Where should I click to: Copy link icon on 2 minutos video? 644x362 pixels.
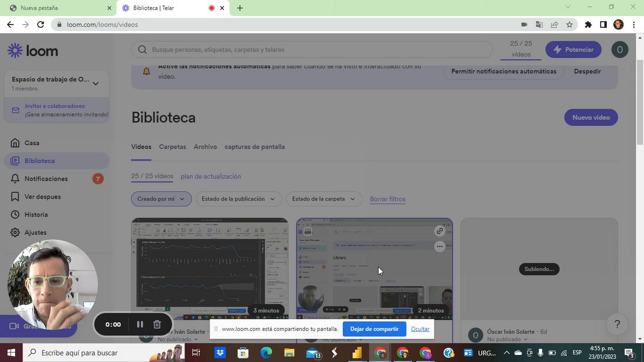440,231
